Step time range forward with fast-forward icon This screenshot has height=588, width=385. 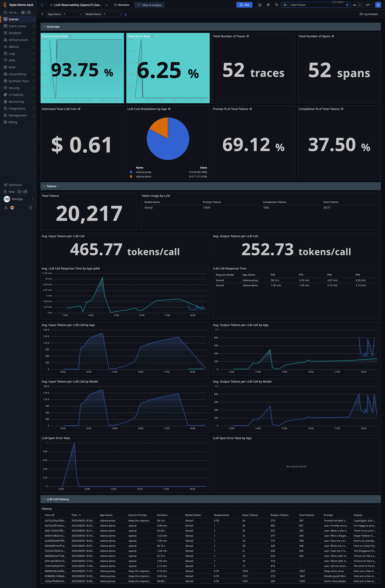[360, 5]
